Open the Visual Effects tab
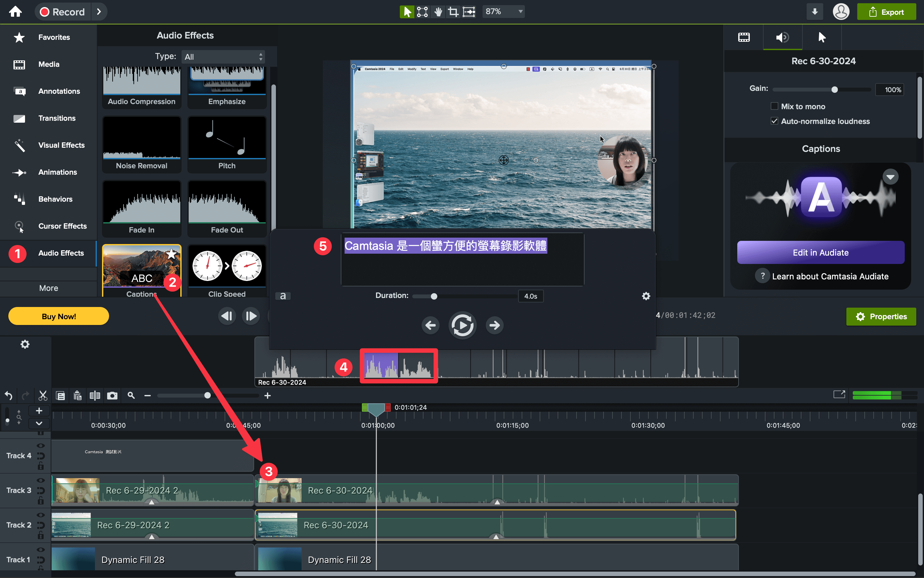 48,145
